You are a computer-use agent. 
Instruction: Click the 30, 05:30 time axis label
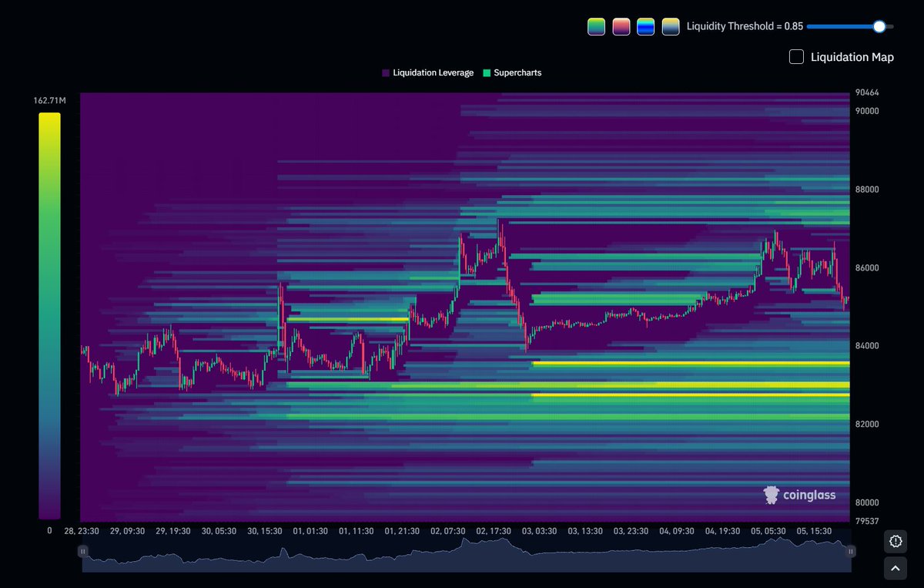[x=219, y=531]
